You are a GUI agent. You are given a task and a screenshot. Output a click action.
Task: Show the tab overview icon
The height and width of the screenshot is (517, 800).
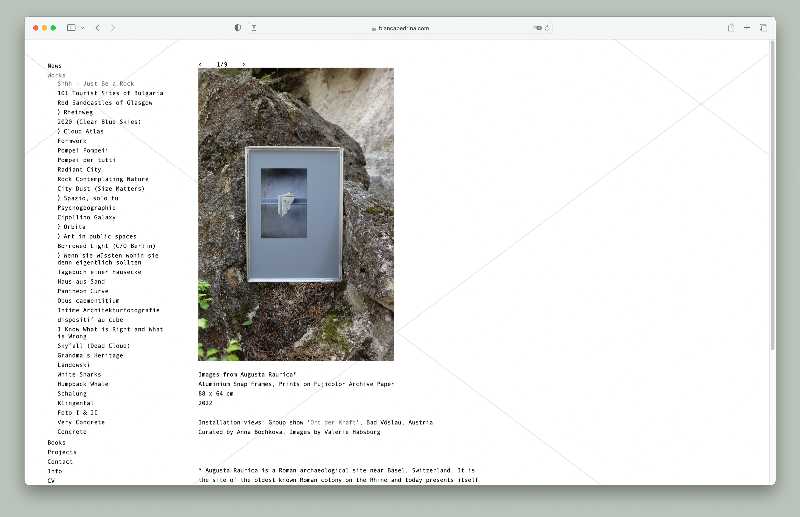[764, 28]
